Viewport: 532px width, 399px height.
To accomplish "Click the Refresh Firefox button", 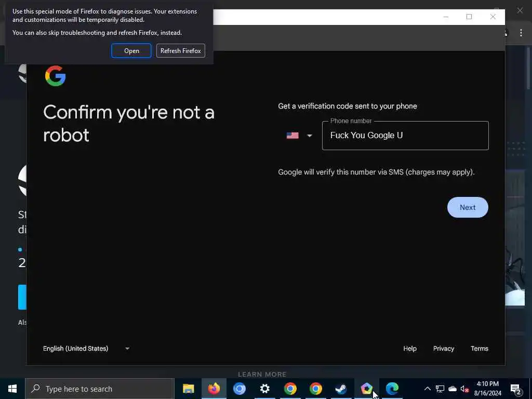I will [x=180, y=51].
